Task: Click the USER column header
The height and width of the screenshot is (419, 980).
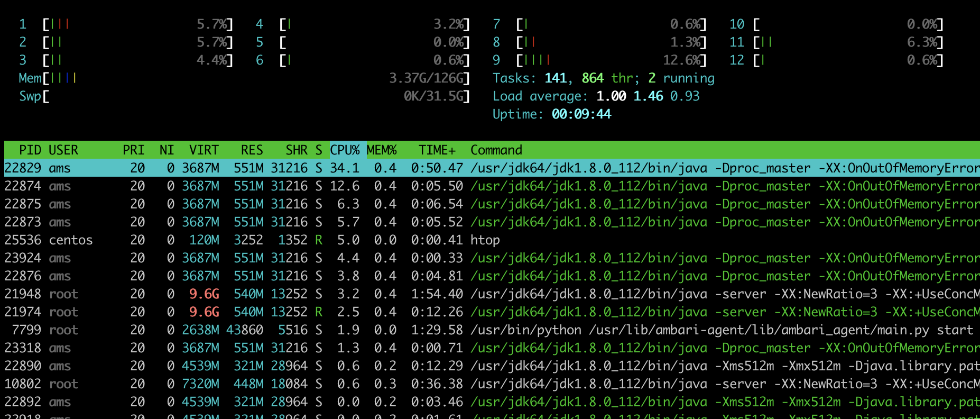Action: 63,150
